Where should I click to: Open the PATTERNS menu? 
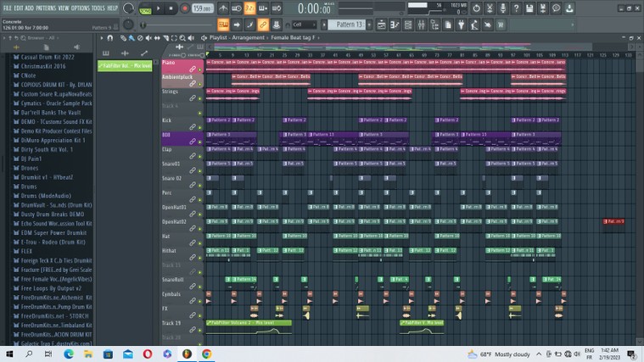point(46,8)
